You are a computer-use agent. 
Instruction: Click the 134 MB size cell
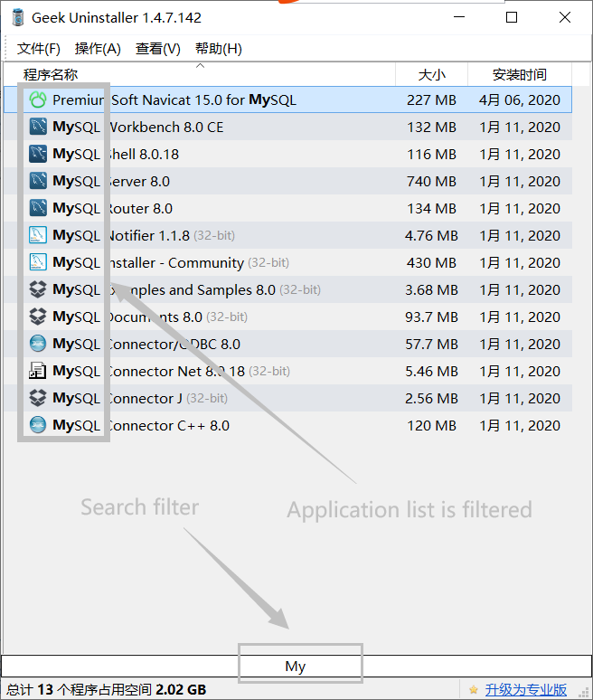[x=431, y=209]
